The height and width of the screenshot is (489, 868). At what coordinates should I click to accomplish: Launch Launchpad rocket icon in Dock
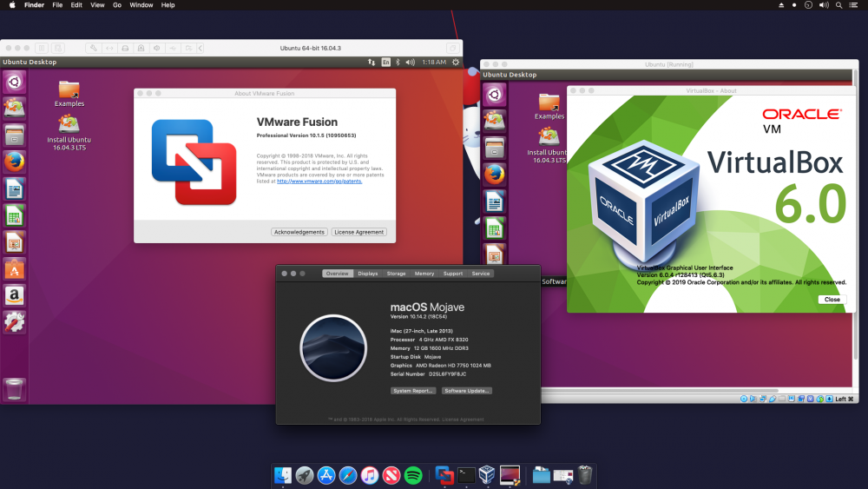(305, 475)
